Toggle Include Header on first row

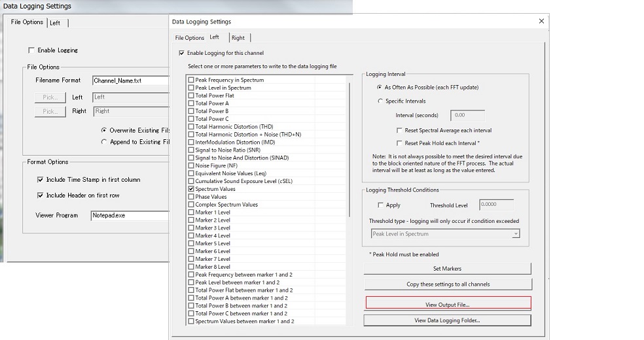tap(40, 195)
